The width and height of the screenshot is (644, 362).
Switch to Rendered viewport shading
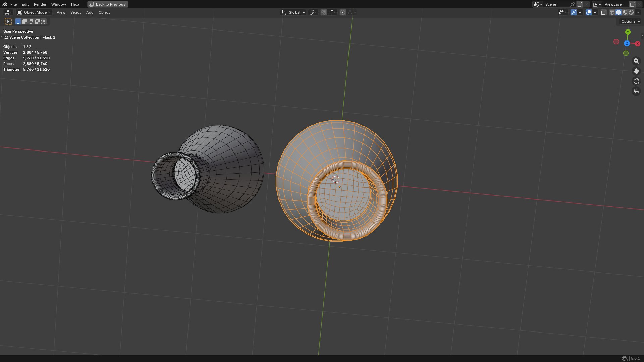631,12
